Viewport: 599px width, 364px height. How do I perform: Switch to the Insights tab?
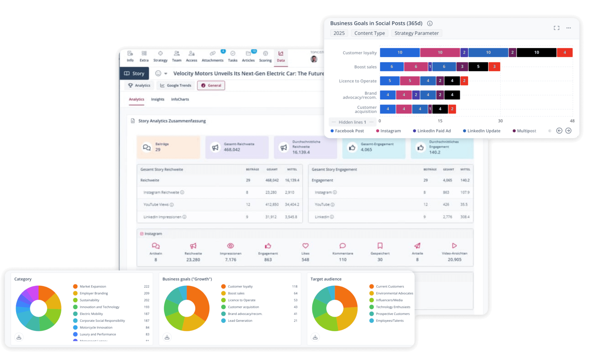pos(157,99)
